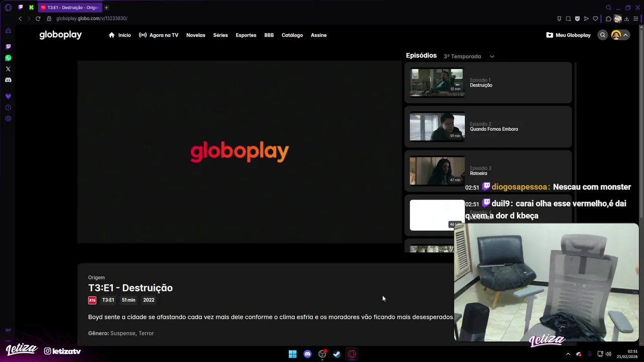This screenshot has height=362, width=644.
Task: Click the browser back arrow
Action: [20, 19]
